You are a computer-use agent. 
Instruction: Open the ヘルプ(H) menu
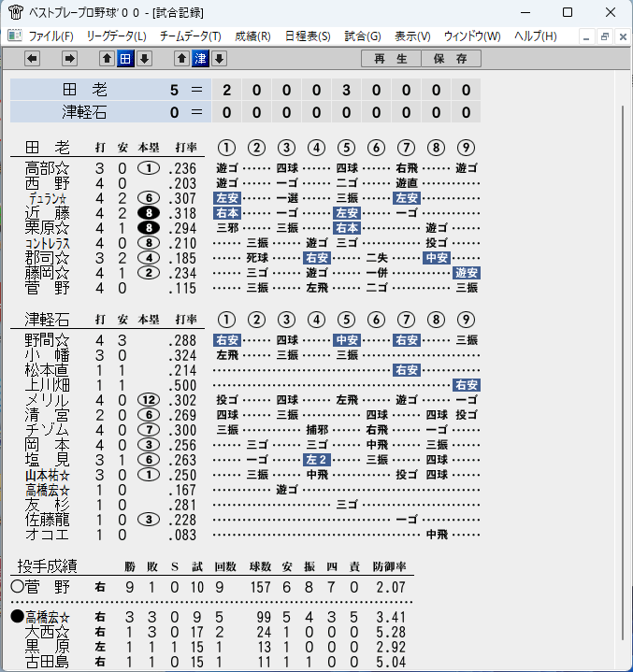[x=535, y=36]
